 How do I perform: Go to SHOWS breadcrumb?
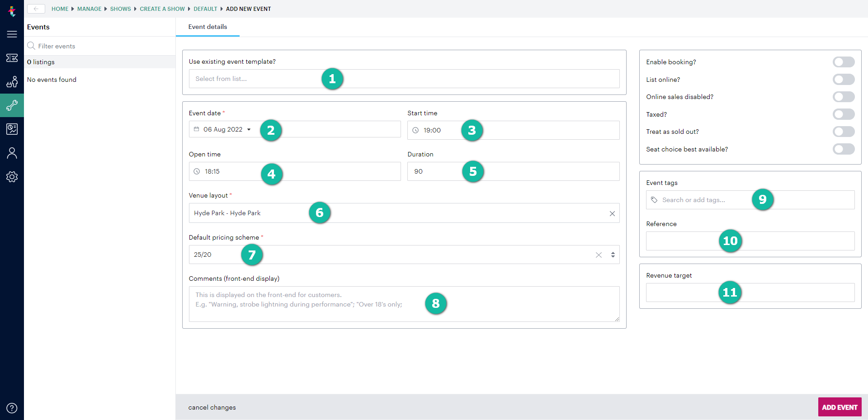120,9
